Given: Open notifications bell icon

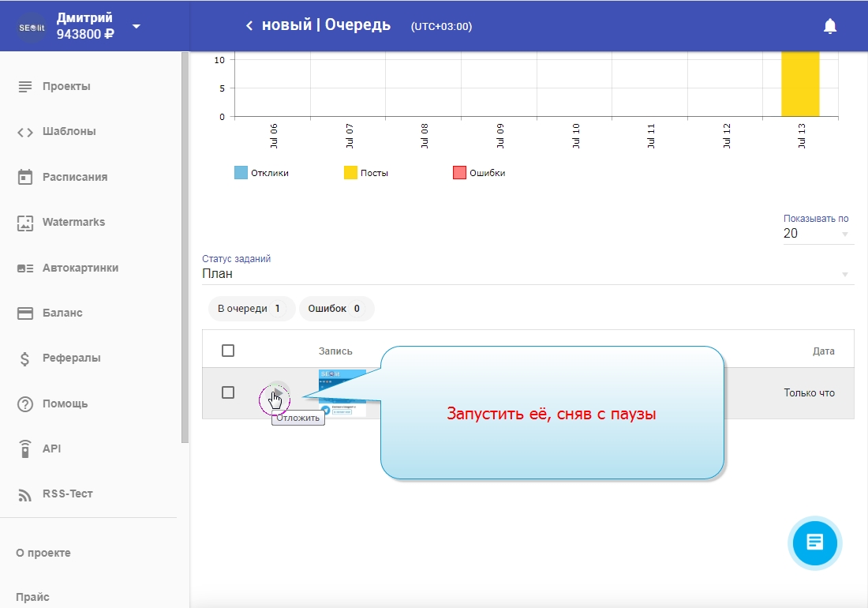Looking at the screenshot, I should 829,26.
